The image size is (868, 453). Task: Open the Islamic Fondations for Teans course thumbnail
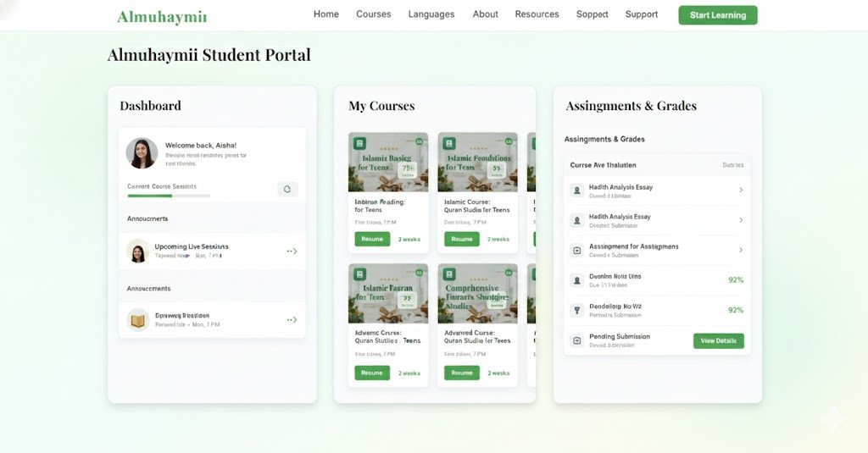pos(478,162)
